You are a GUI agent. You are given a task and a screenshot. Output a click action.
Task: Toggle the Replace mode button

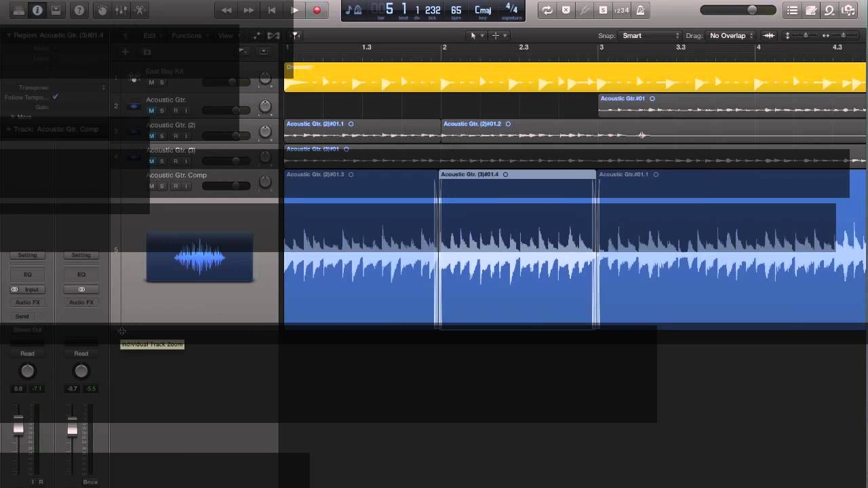tap(566, 10)
